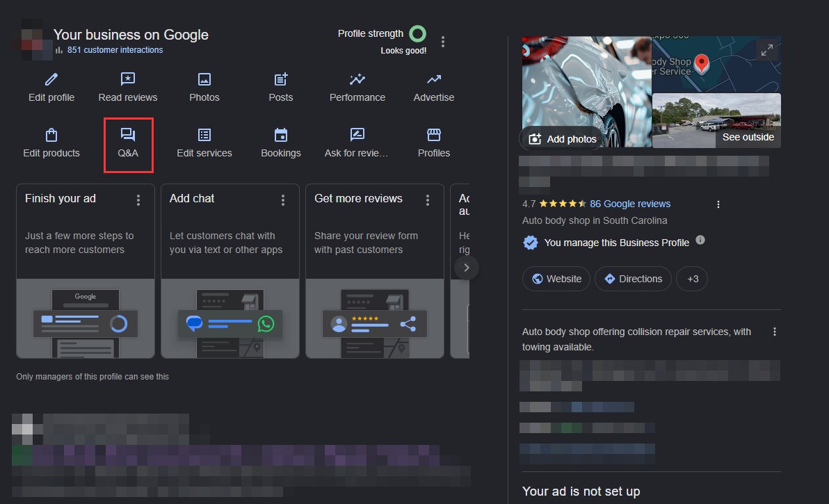Open the Advertise option

pos(433,88)
